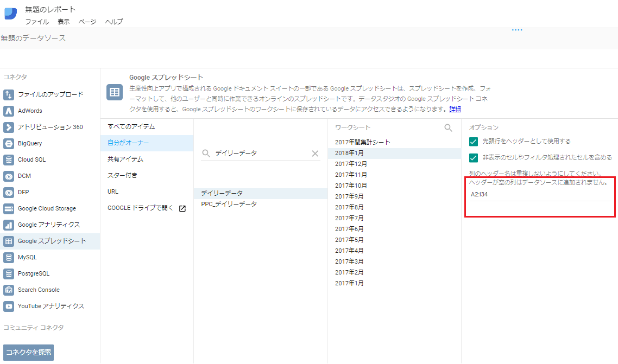Select the 2018年1月 worksheet
The image size is (618, 364).
pos(394,153)
